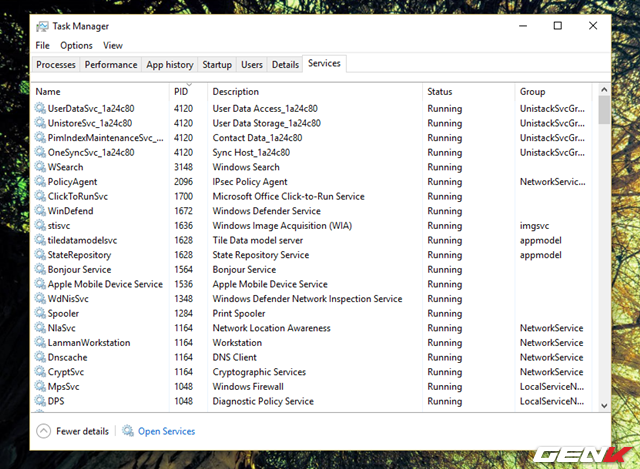Click the gear icon beside StateRepository
Screen dimensions: 640x469
point(40,255)
